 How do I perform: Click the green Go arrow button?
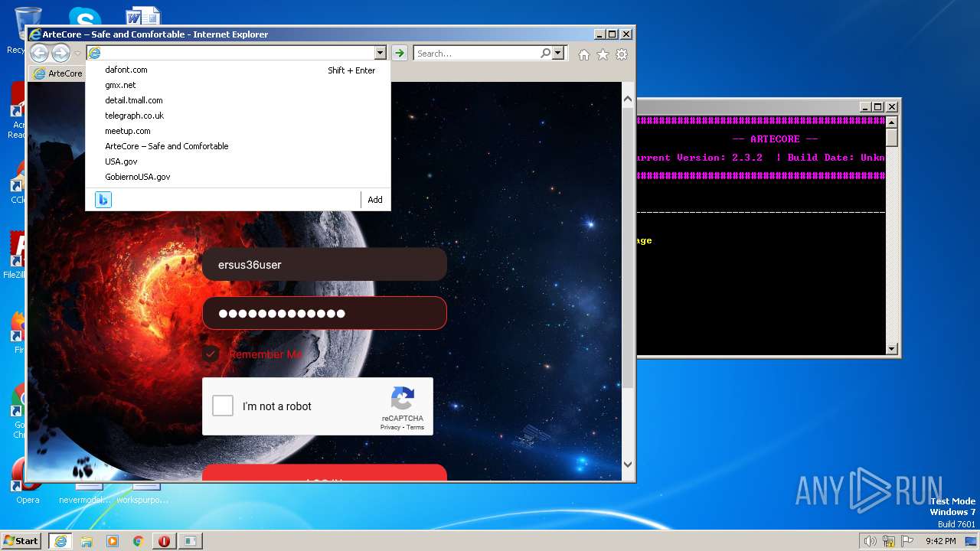(399, 53)
